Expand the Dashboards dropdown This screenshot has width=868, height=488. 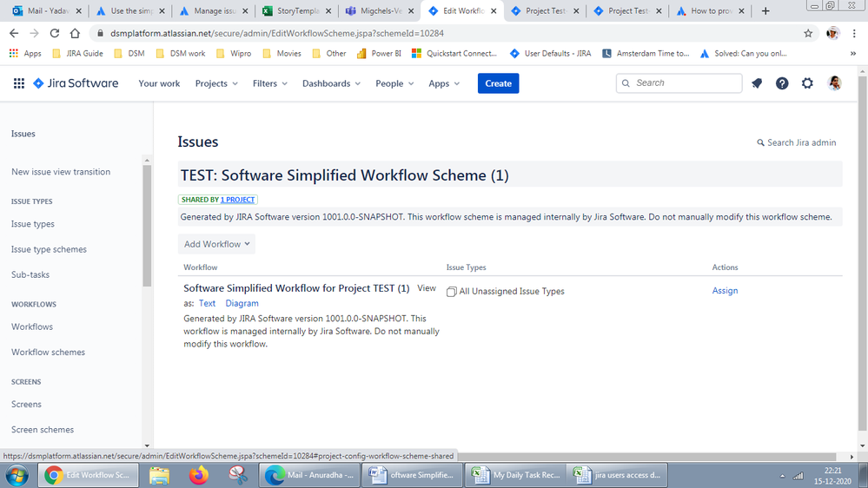coord(331,83)
